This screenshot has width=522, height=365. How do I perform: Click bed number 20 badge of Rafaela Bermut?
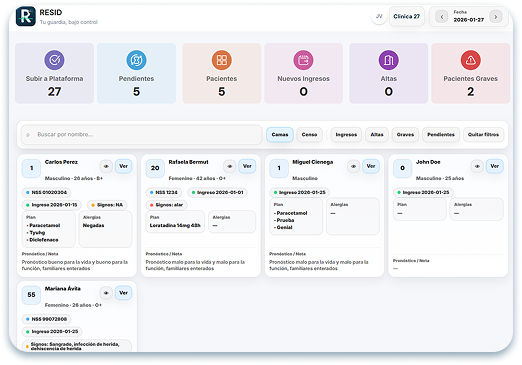155,168
